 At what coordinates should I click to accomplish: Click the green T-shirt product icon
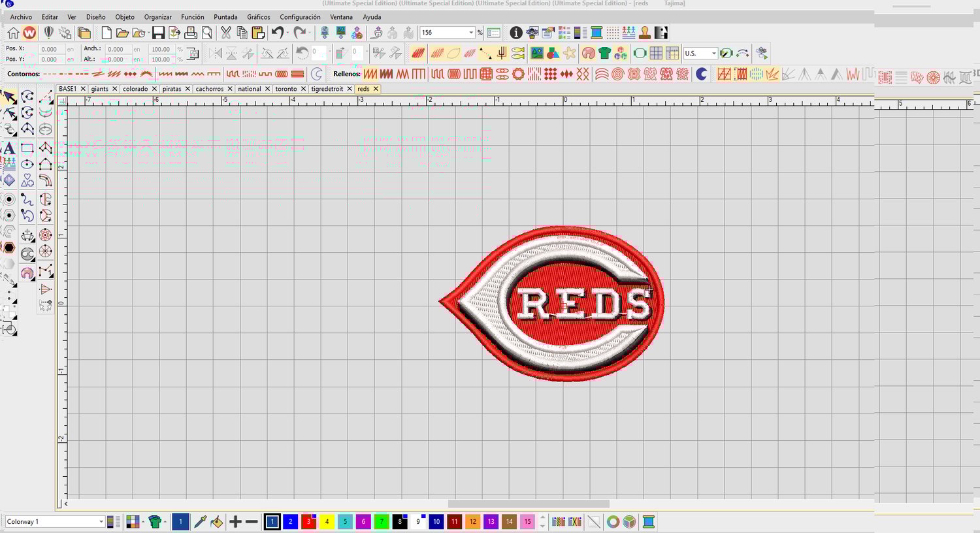point(605,54)
